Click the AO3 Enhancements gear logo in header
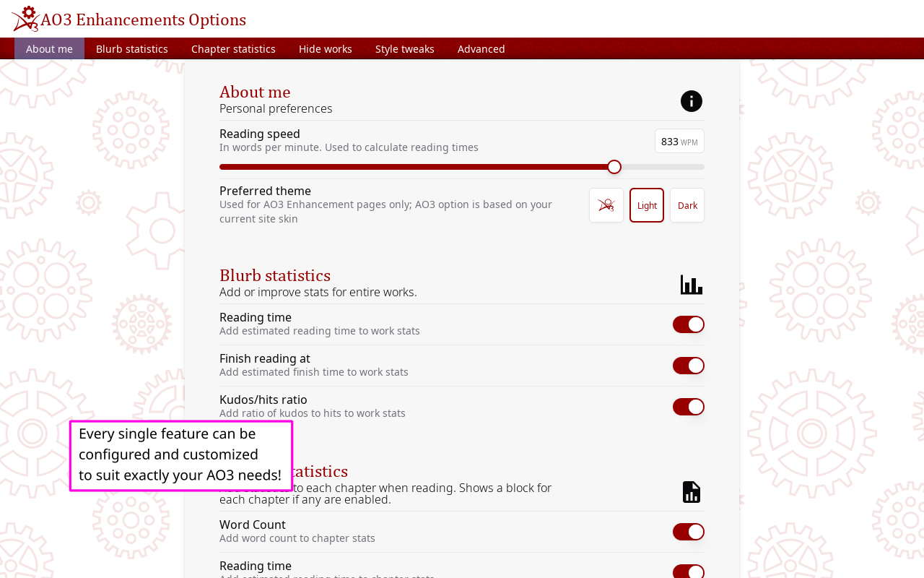This screenshot has width=924, height=578. point(24,19)
